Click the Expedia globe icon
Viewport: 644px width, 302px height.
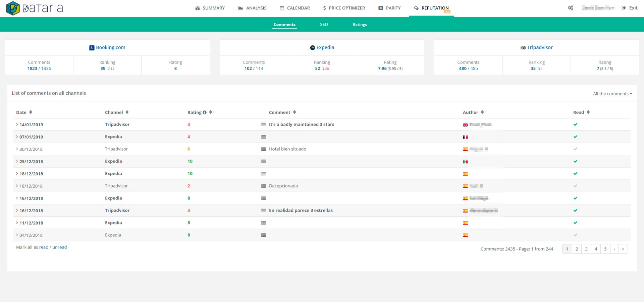point(313,48)
